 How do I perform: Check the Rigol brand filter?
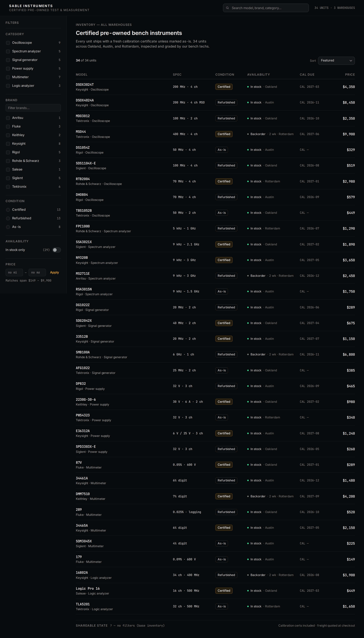tap(8, 152)
